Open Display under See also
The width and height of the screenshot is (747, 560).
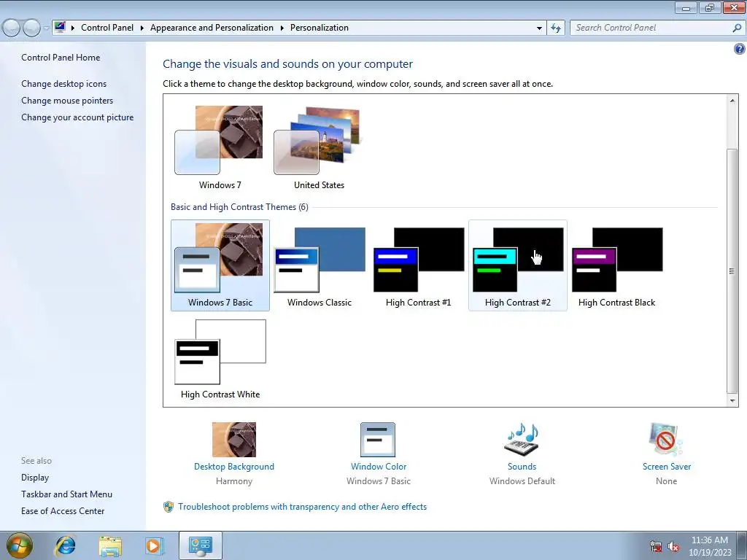(35, 478)
